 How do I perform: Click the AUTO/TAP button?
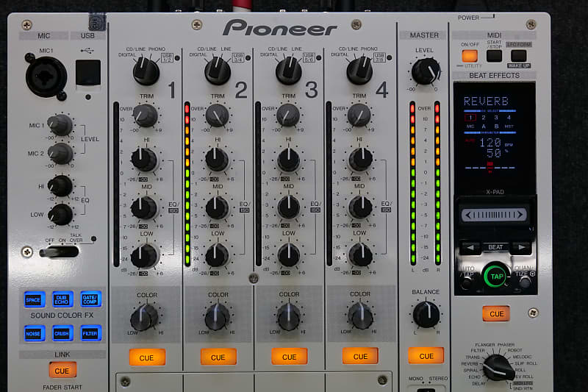coord(467,283)
